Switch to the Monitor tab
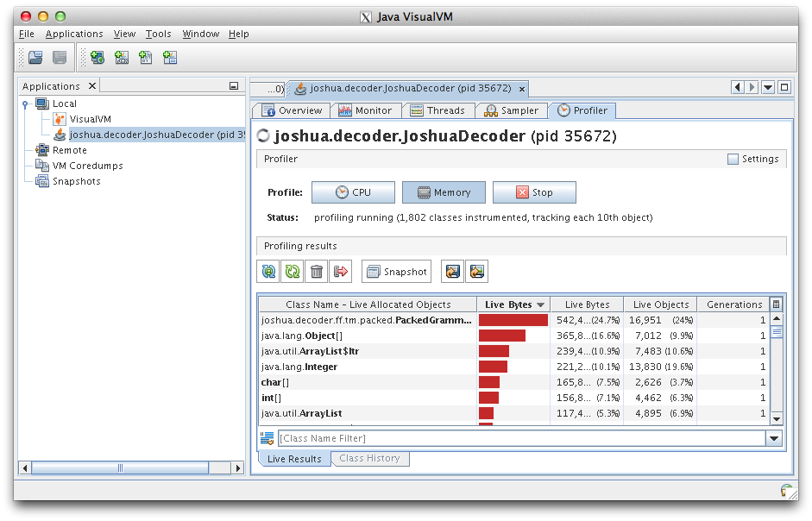The width and height of the screenshot is (812, 521). tap(365, 110)
